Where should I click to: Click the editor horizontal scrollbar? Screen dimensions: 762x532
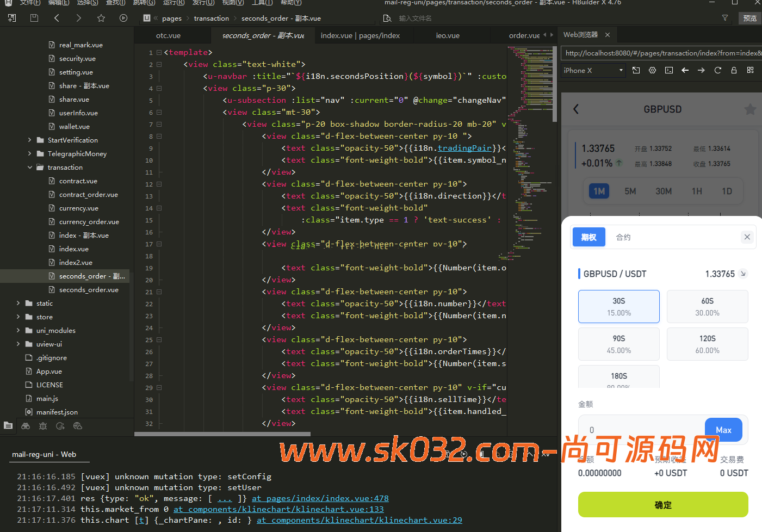[222, 434]
